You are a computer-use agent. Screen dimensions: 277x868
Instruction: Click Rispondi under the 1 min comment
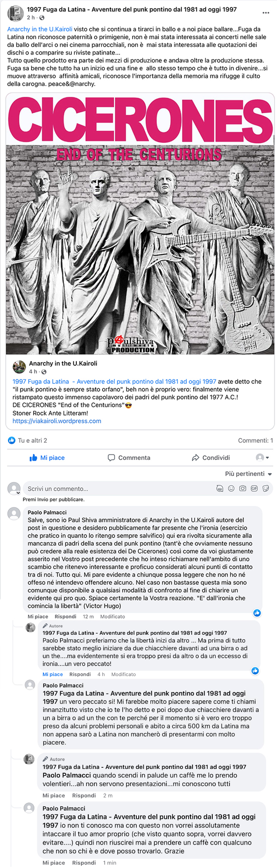(x=84, y=863)
